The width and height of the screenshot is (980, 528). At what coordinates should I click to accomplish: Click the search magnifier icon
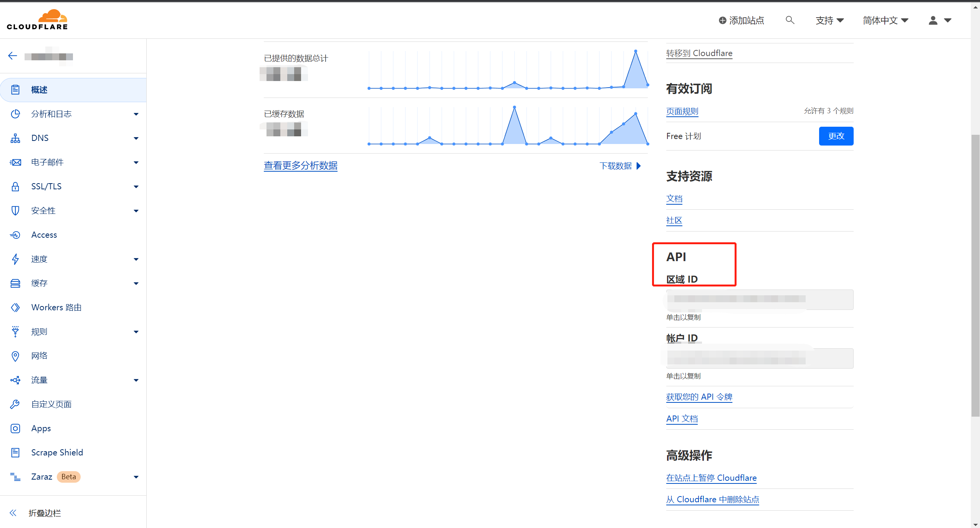[790, 20]
